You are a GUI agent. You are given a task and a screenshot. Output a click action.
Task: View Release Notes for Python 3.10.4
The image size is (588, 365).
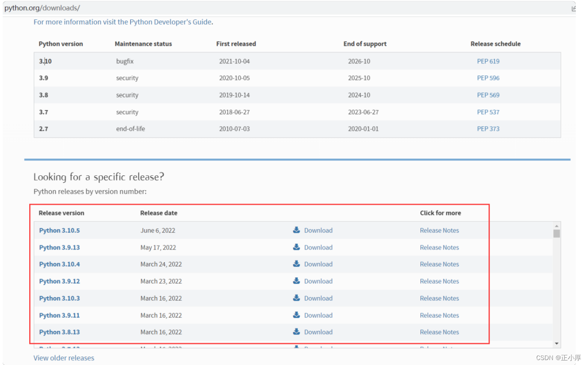440,264
